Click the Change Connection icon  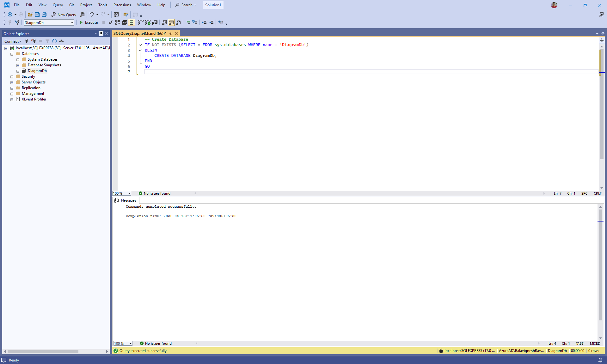(x=17, y=22)
